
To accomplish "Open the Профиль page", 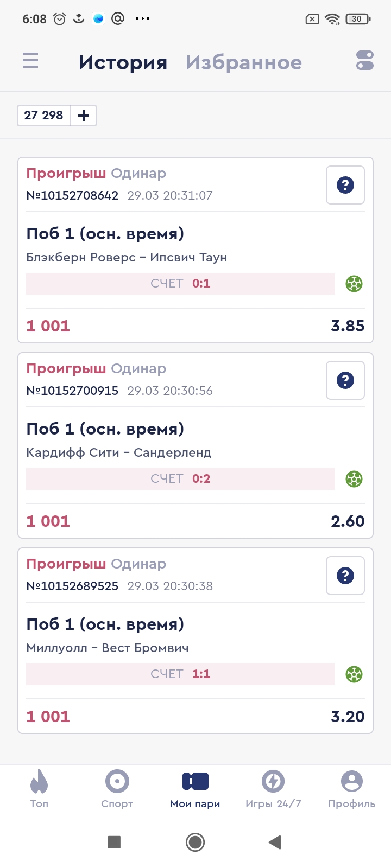I will click(x=351, y=789).
